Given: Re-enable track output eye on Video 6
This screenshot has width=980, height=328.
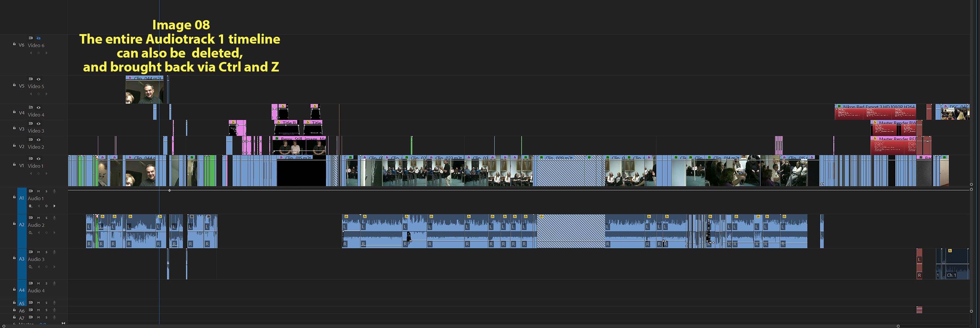Looking at the screenshot, I should tap(38, 38).
